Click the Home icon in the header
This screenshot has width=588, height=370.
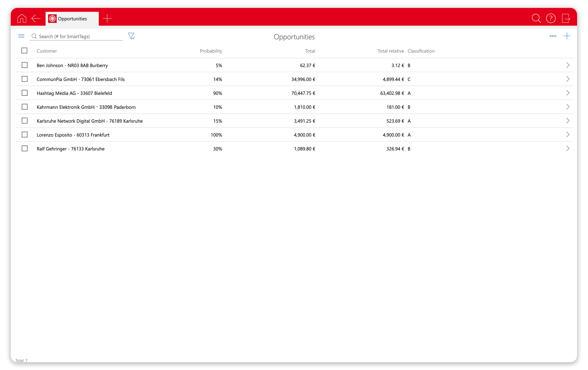point(22,18)
